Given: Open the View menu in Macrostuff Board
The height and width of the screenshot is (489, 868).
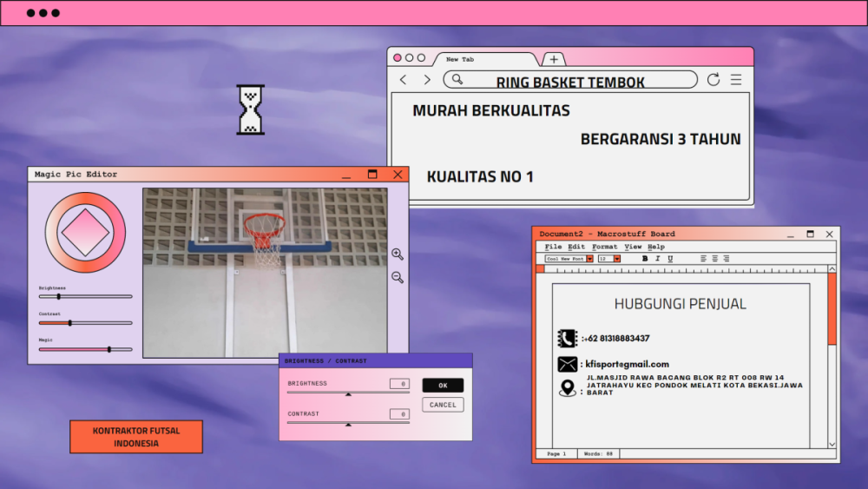Looking at the screenshot, I should pos(633,247).
